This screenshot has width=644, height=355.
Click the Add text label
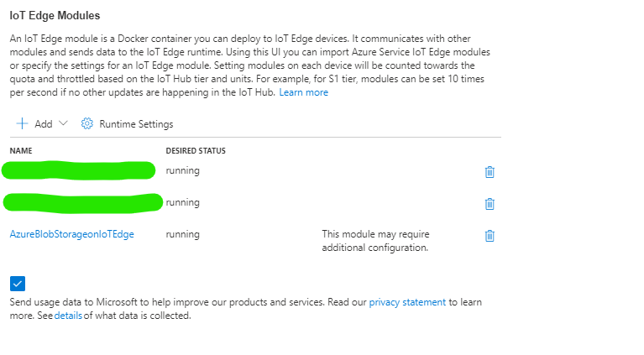(x=44, y=124)
